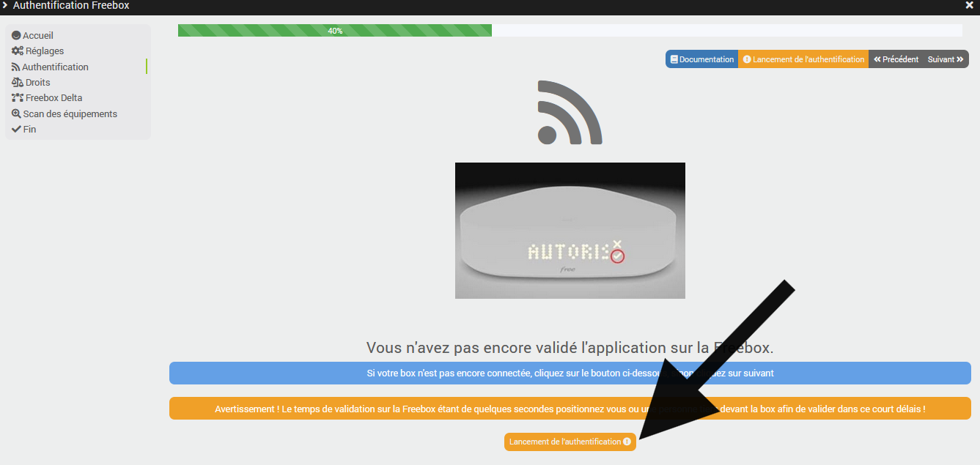Go back with Précédent button
The image size is (980, 465).
tap(896, 59)
